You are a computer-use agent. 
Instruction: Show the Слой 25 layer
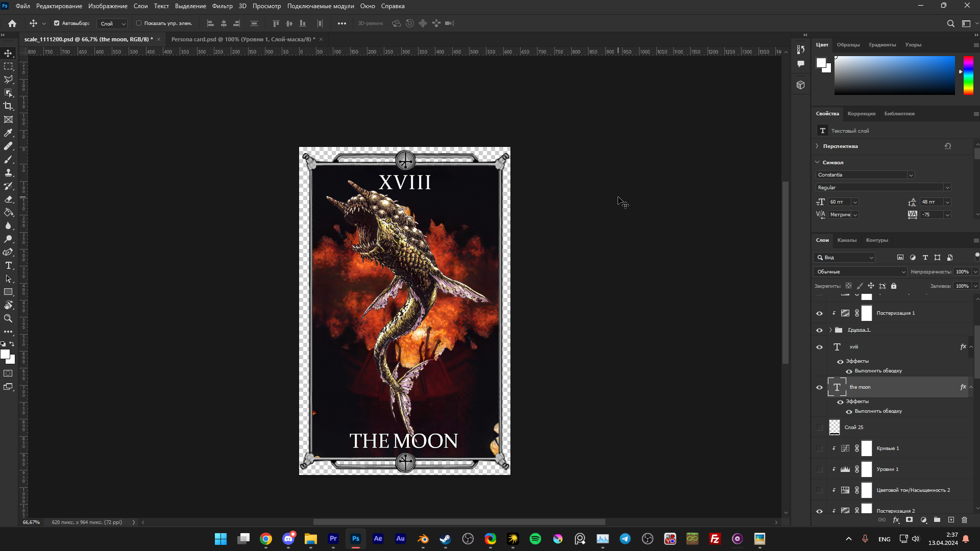pyautogui.click(x=819, y=428)
